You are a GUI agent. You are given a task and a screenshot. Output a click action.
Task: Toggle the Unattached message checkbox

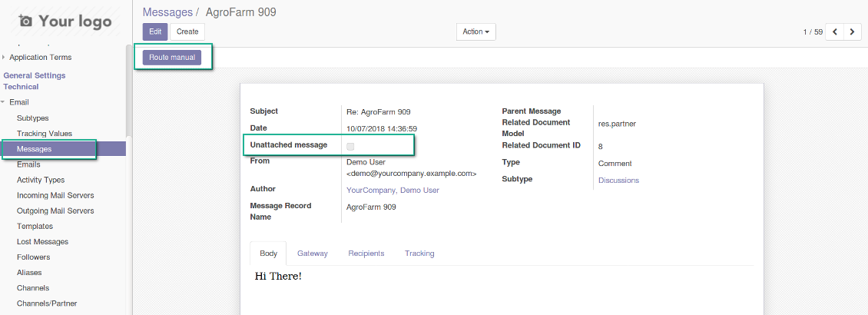pyautogui.click(x=350, y=145)
